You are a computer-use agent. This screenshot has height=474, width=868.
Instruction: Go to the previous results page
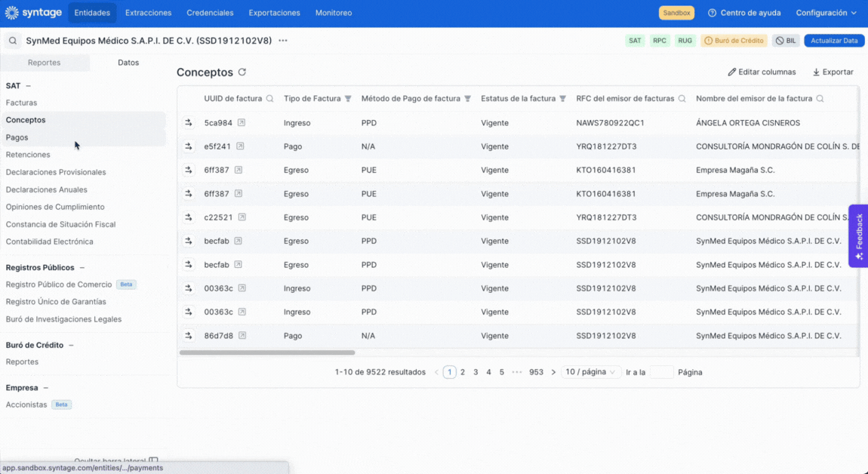click(436, 372)
